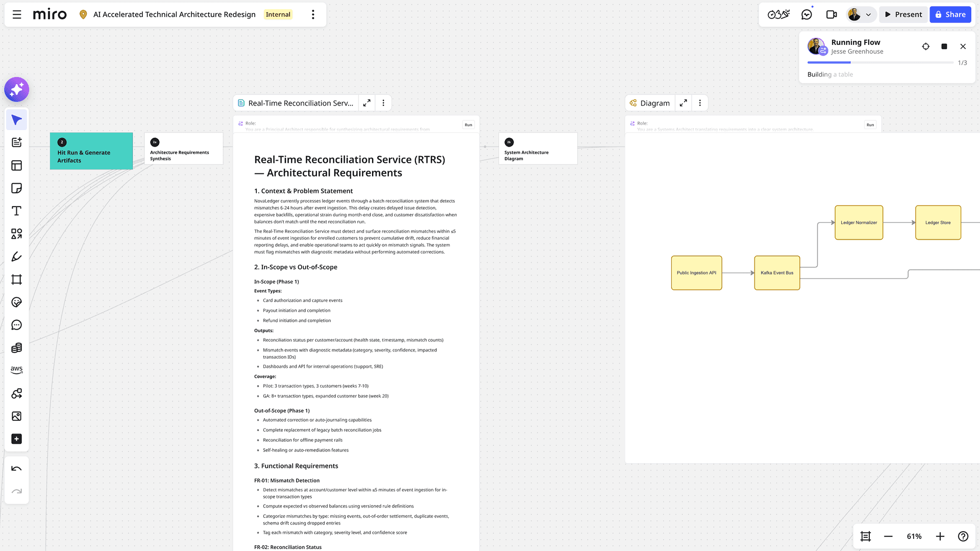Open Miro AI sparkle button
Viewport: 980px width, 551px height.
[x=16, y=90]
